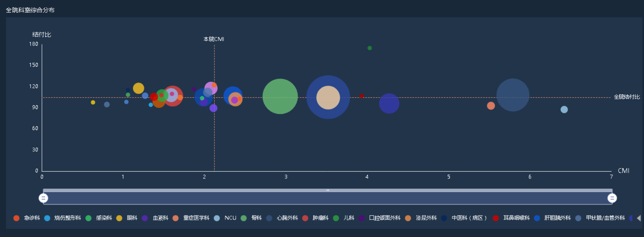Click the light blue bubble past CMI 6
644x237 pixels.
[x=564, y=109]
